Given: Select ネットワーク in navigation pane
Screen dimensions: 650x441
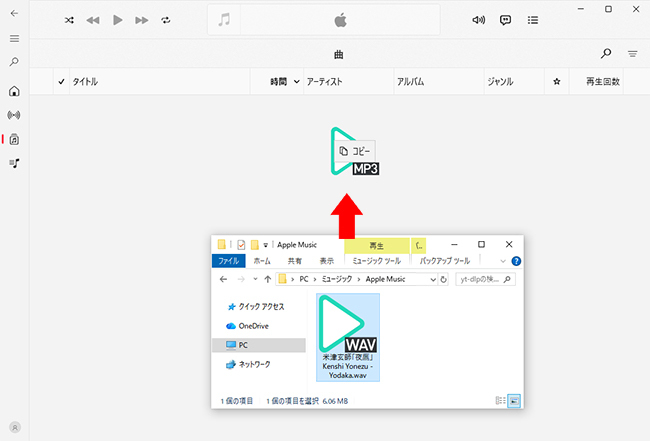Looking at the screenshot, I should coord(254,364).
